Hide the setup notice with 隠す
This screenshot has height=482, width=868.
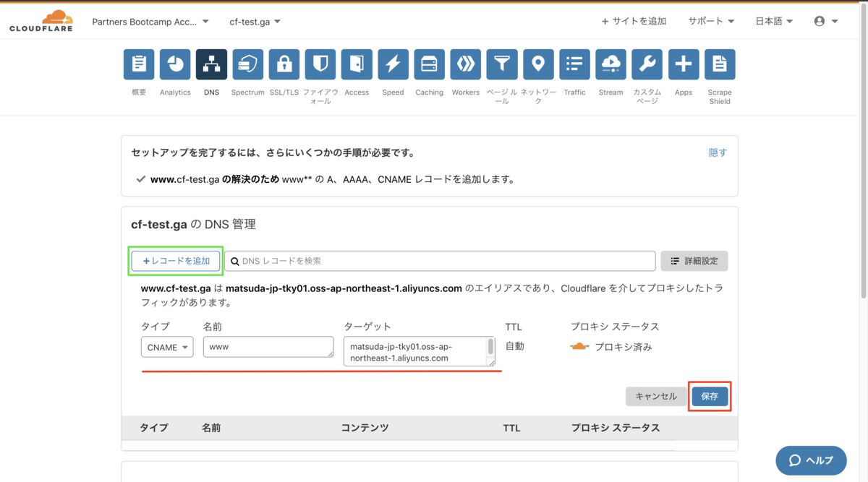click(718, 152)
